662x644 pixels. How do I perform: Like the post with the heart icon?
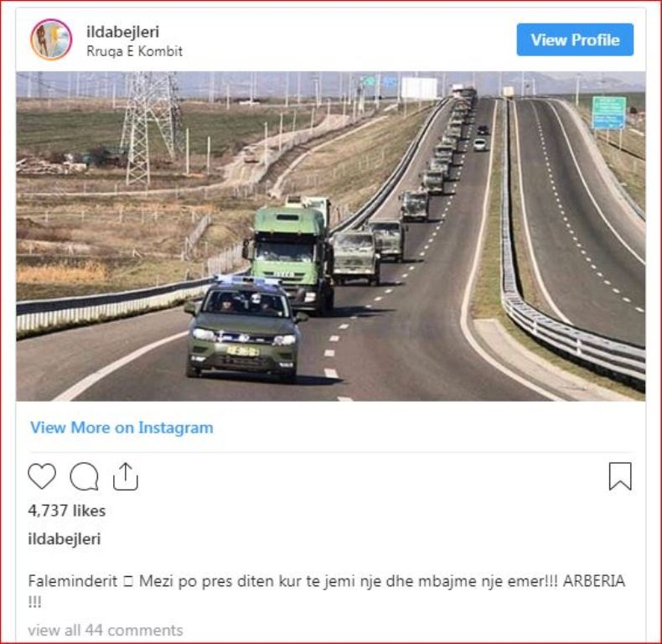tap(42, 476)
